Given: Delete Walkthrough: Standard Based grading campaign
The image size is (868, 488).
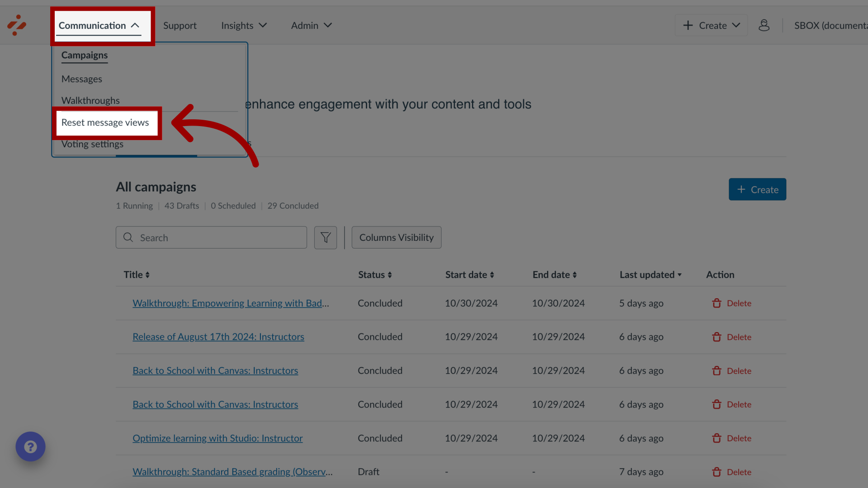Looking at the screenshot, I should pyautogui.click(x=731, y=472).
